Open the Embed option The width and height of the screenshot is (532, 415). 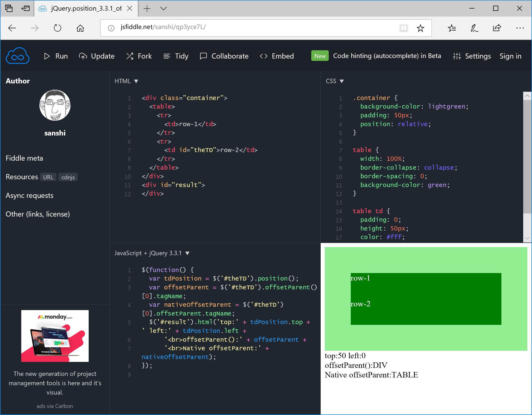(277, 56)
